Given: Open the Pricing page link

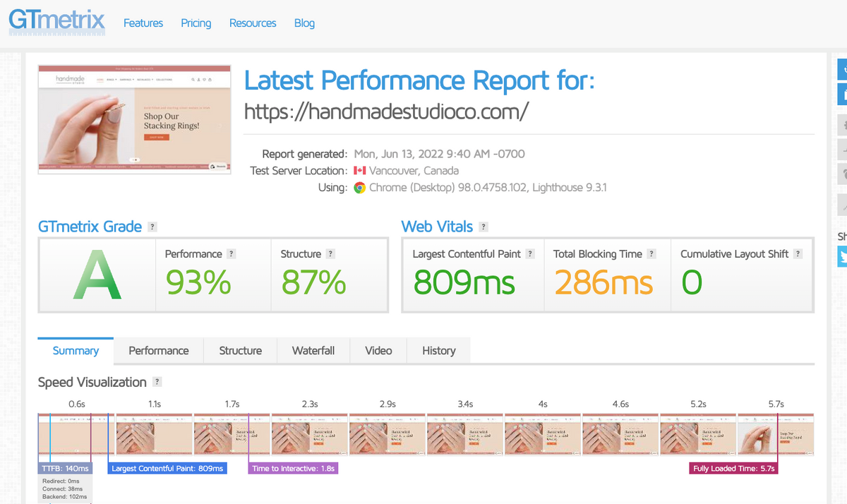Looking at the screenshot, I should [196, 23].
